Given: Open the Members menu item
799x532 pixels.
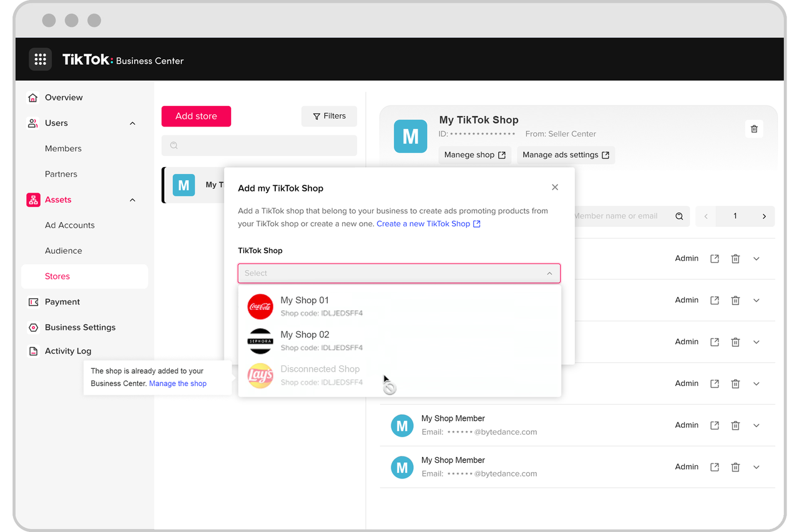Looking at the screenshot, I should point(63,148).
